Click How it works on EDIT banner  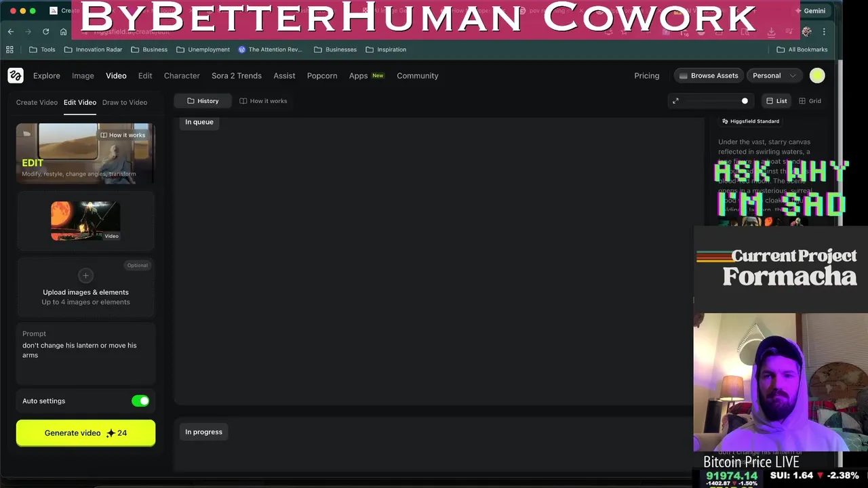[123, 135]
